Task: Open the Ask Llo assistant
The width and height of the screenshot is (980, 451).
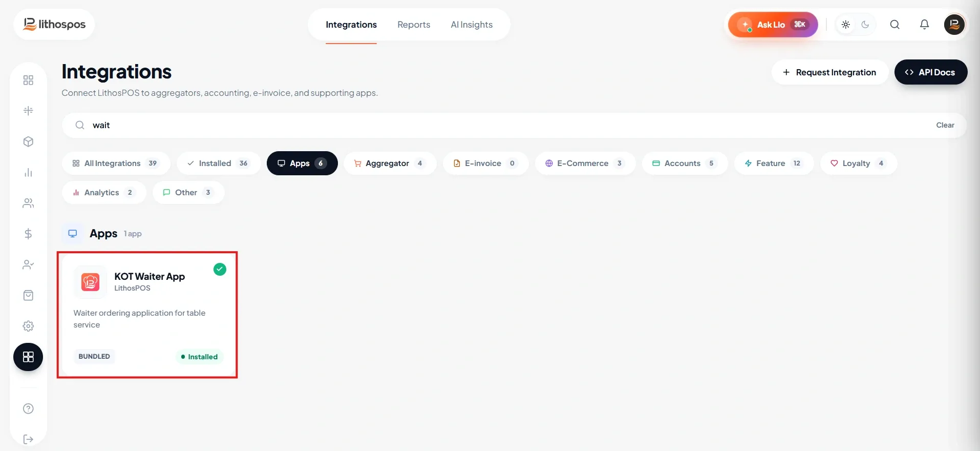Action: coord(773,25)
